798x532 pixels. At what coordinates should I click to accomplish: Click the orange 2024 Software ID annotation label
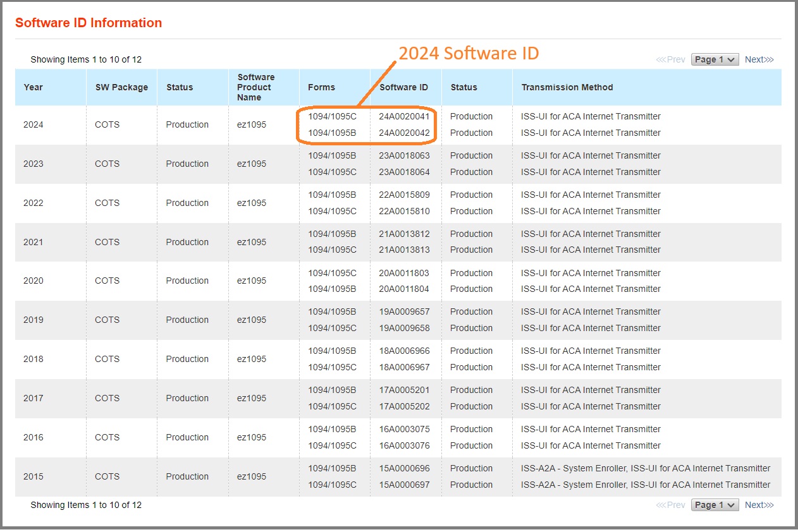coord(469,53)
